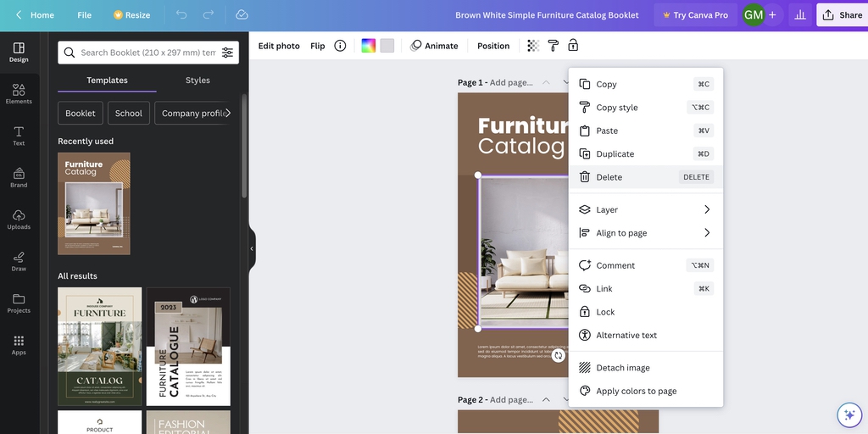The height and width of the screenshot is (434, 868).
Task: Filter by Company profile chip
Action: point(194,113)
